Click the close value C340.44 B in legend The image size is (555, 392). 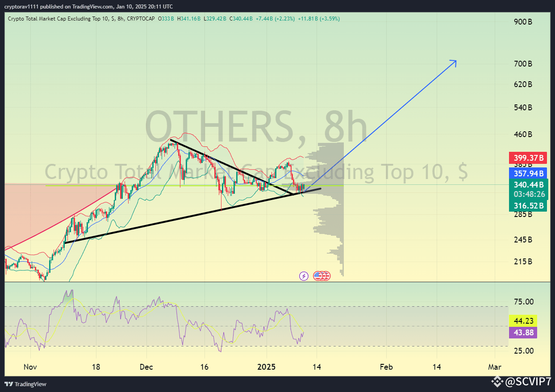pos(241,19)
